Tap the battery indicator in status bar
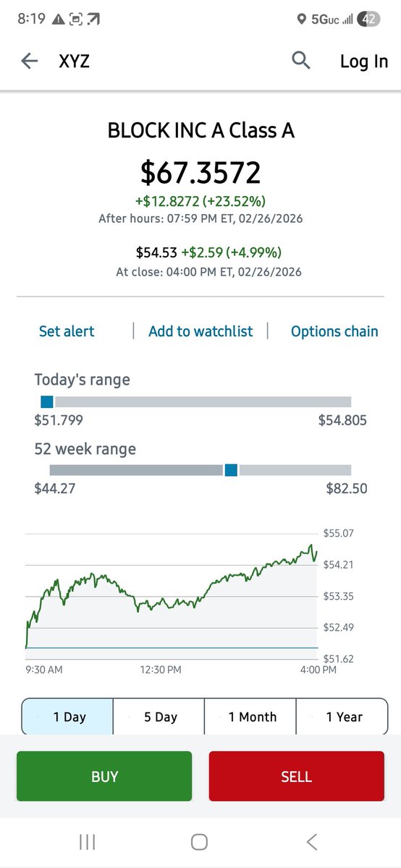Viewport: 401px width, 868px height. [x=369, y=20]
